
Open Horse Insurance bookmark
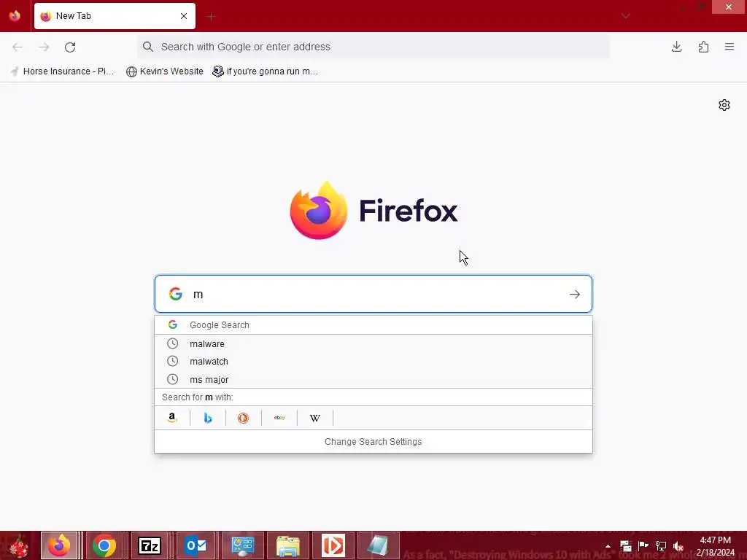[x=63, y=71]
